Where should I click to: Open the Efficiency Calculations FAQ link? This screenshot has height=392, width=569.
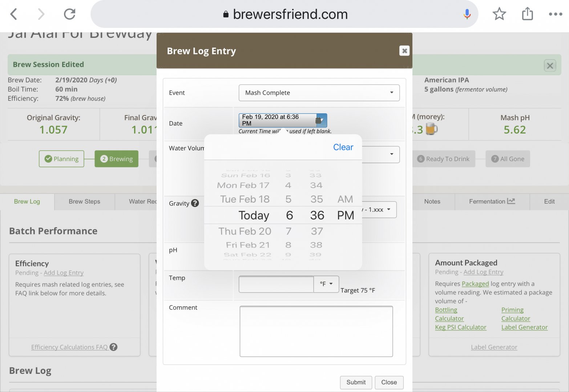(x=69, y=347)
